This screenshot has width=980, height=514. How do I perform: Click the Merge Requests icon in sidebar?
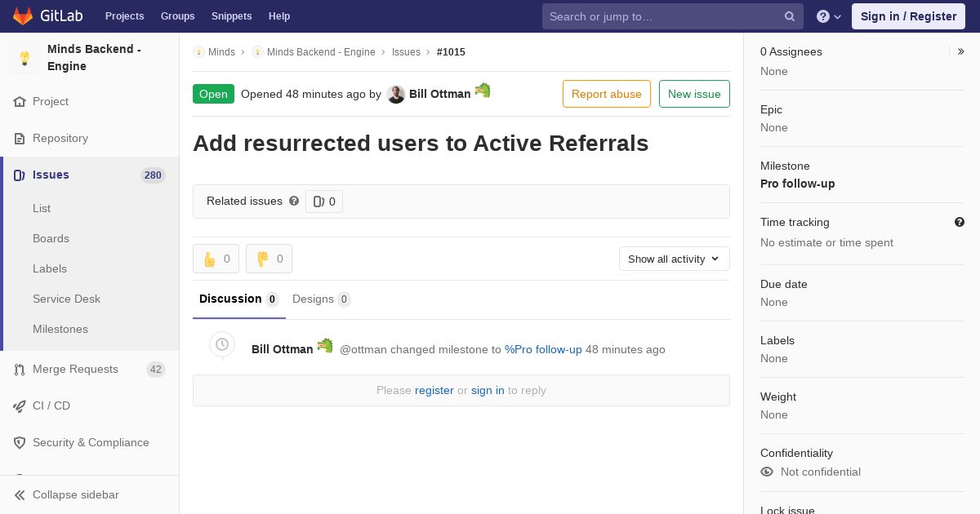coord(20,370)
